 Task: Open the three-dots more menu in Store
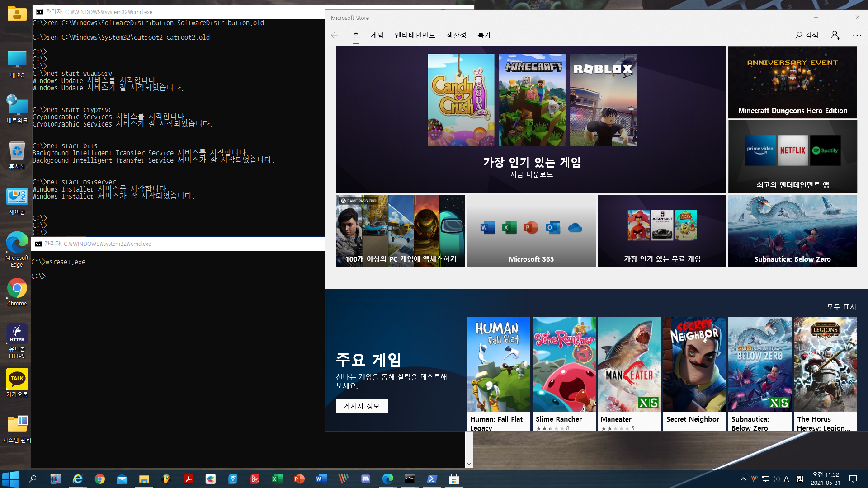[x=857, y=35]
